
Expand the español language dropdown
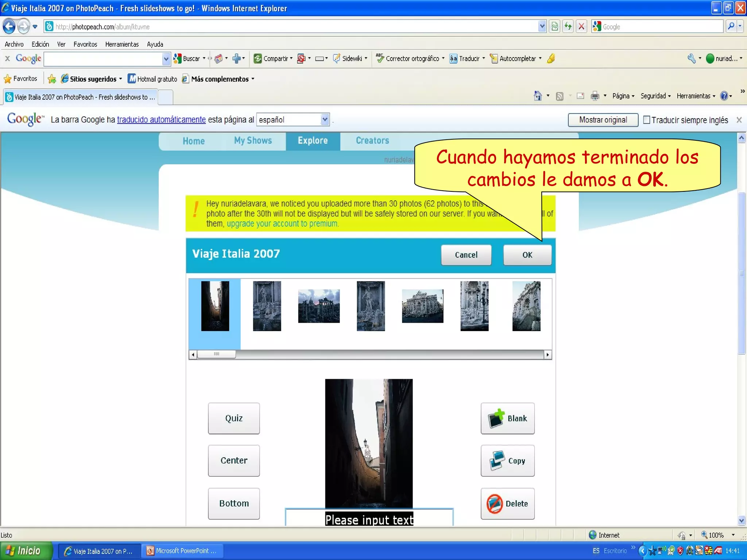pos(325,120)
